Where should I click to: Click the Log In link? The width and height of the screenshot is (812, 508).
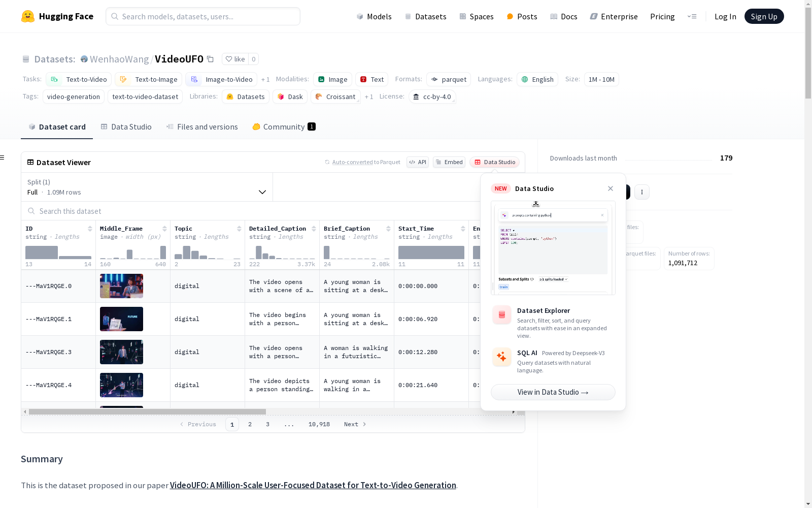coord(725,16)
